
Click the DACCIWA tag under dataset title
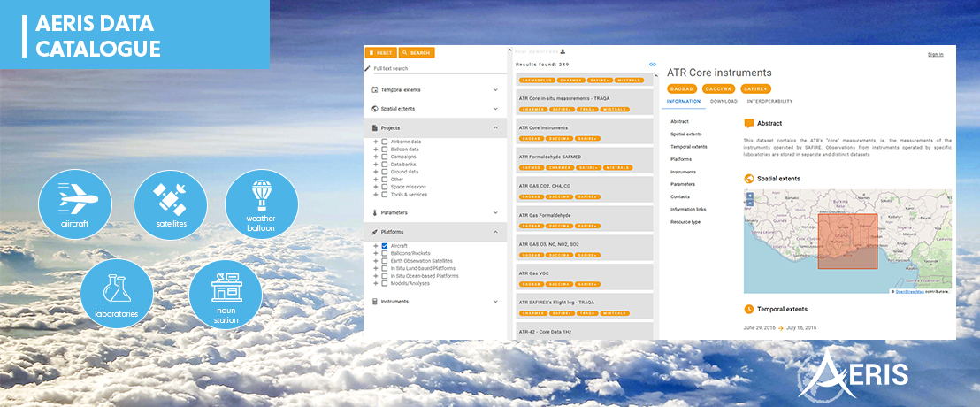[718, 88]
